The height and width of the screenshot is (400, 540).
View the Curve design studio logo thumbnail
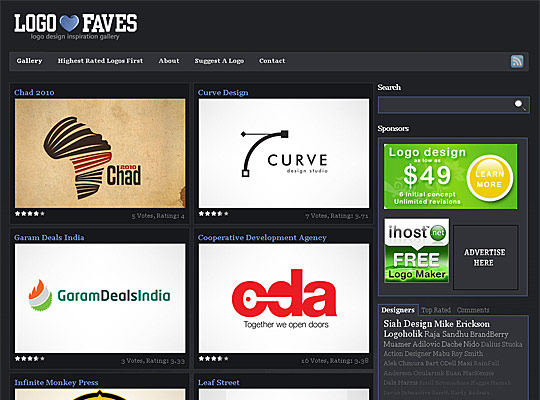[284, 153]
